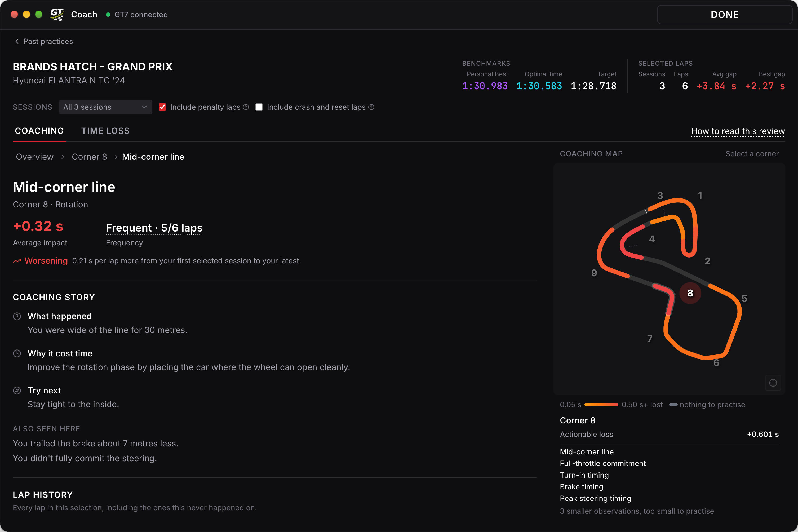Click the GT Coach logo icon
The width and height of the screenshot is (798, 532).
coord(57,15)
